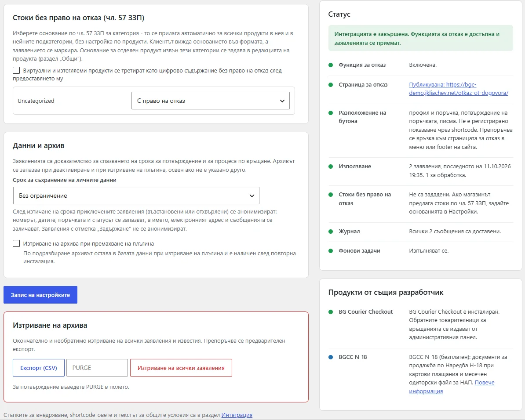Screen dimensions: 525x420
Task: Click the 'Фонови задачи' status label
Action: pyautogui.click(x=359, y=251)
